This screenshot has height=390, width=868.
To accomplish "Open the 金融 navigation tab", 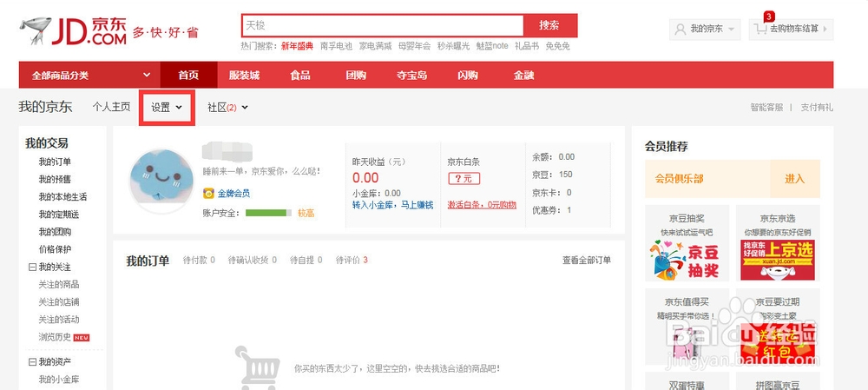I will pyautogui.click(x=523, y=76).
